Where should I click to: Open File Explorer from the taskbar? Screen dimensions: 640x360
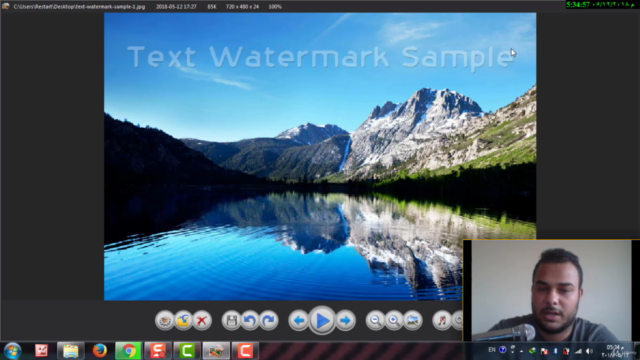[70, 351]
